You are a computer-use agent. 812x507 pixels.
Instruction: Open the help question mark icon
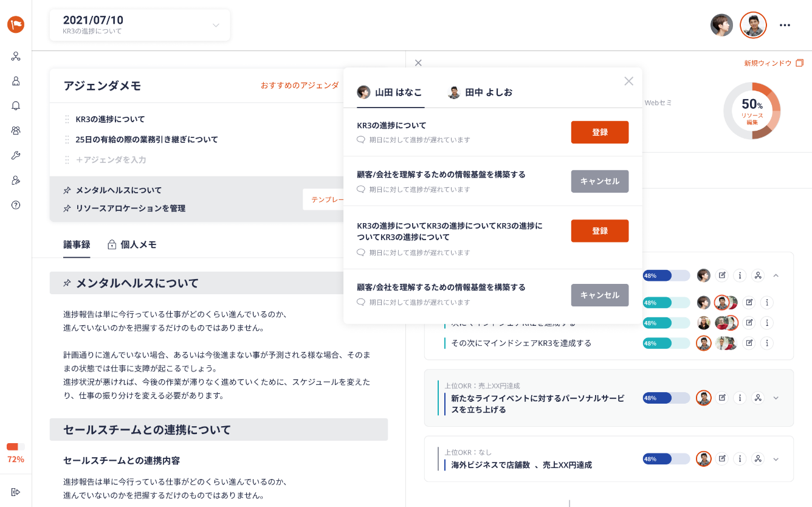[x=16, y=205]
